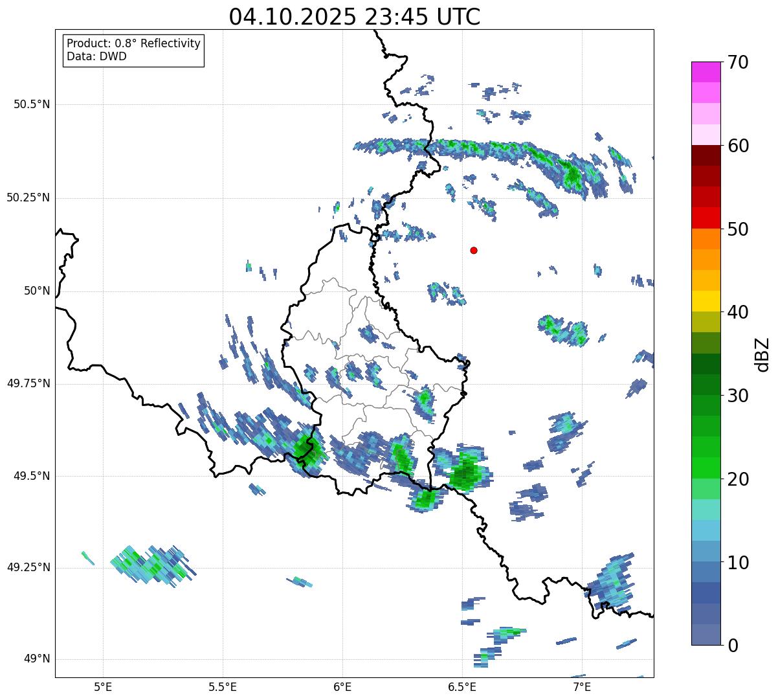Click the bright green colorbar segment above 20
This screenshot has width=778, height=700.
[706, 468]
